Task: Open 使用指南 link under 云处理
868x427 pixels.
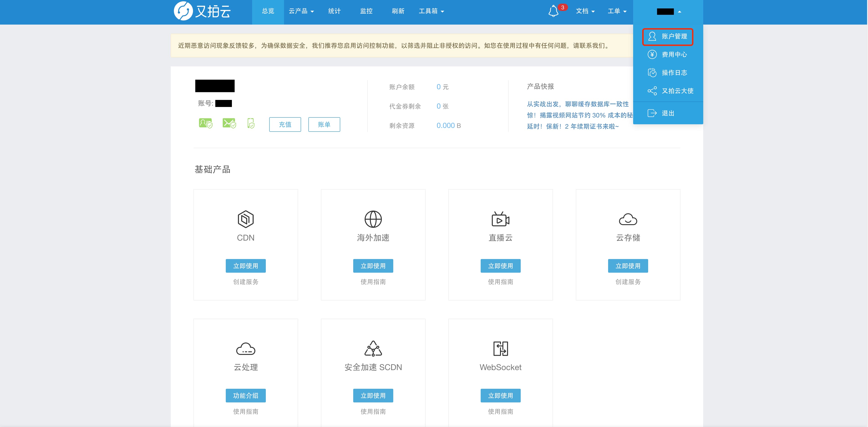Action: coord(246,412)
